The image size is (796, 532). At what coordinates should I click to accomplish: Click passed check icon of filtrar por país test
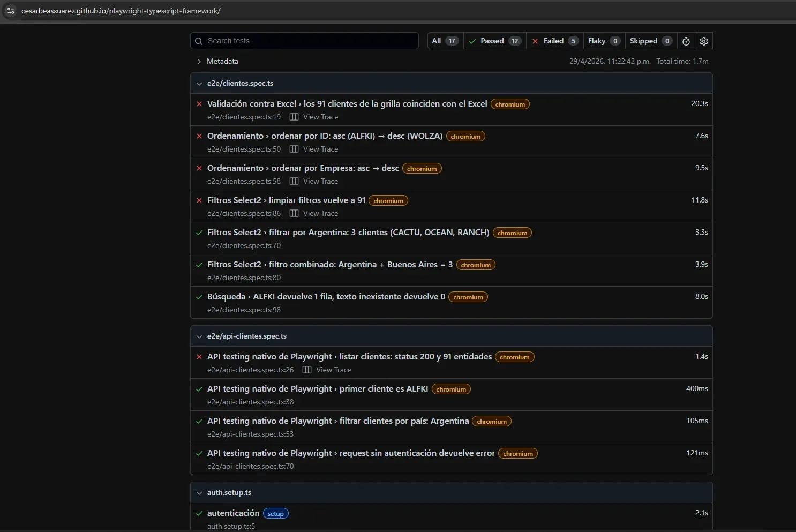click(x=199, y=421)
